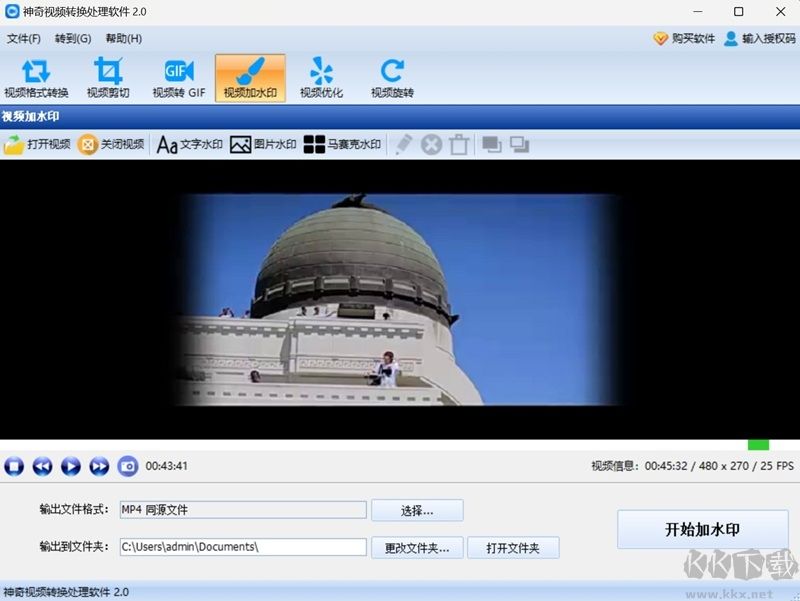Maximize the application window
Screen dimensions: 800x601
coord(738,11)
